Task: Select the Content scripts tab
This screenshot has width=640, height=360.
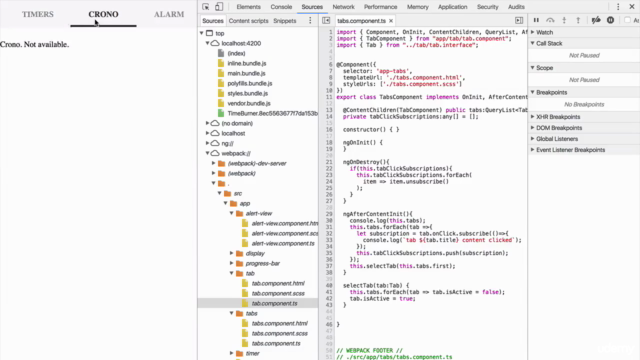Action: [248, 21]
